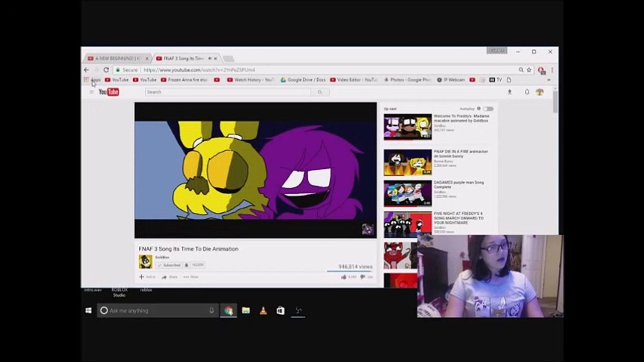
Task: Click the zoom magnifier in the address bar
Action: click(x=521, y=70)
